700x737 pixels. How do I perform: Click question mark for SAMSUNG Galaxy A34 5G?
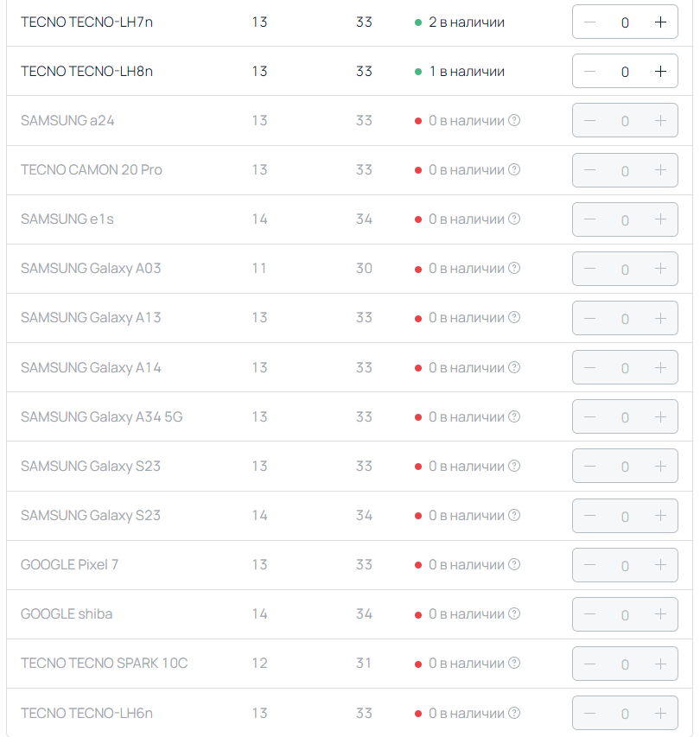(x=514, y=416)
